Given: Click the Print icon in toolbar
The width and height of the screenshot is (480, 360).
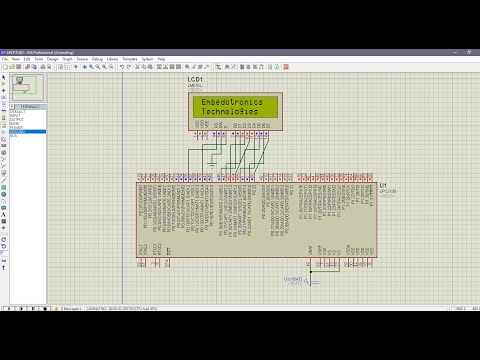Looking at the screenshot, I should [x=43, y=67].
